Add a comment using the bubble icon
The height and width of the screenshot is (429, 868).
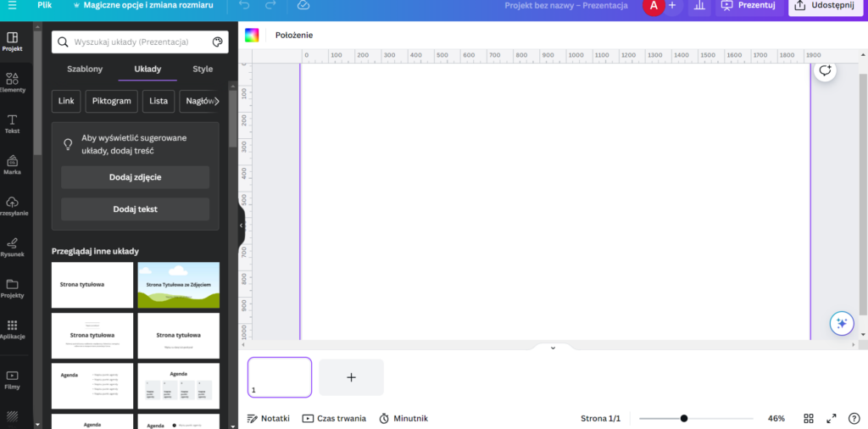(x=825, y=71)
